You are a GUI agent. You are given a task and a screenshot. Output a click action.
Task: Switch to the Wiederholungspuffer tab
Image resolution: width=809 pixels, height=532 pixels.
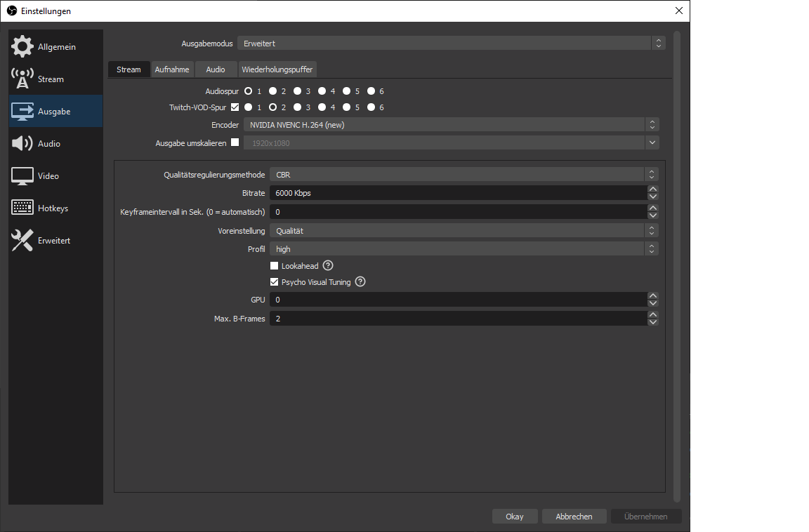[x=277, y=69]
